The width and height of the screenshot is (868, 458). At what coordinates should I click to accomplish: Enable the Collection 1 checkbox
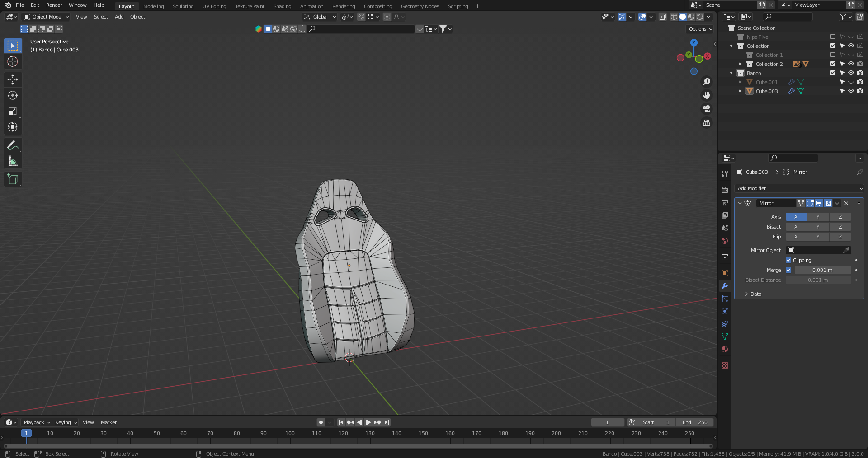(833, 55)
